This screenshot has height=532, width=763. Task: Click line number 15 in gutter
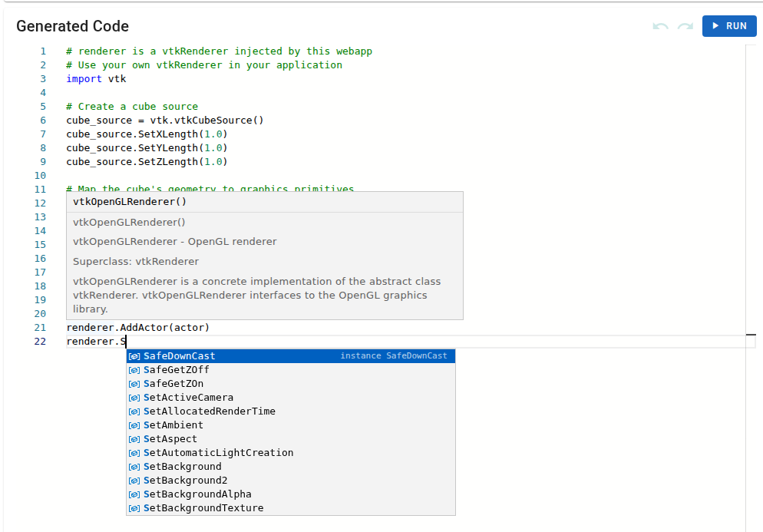[x=41, y=244]
